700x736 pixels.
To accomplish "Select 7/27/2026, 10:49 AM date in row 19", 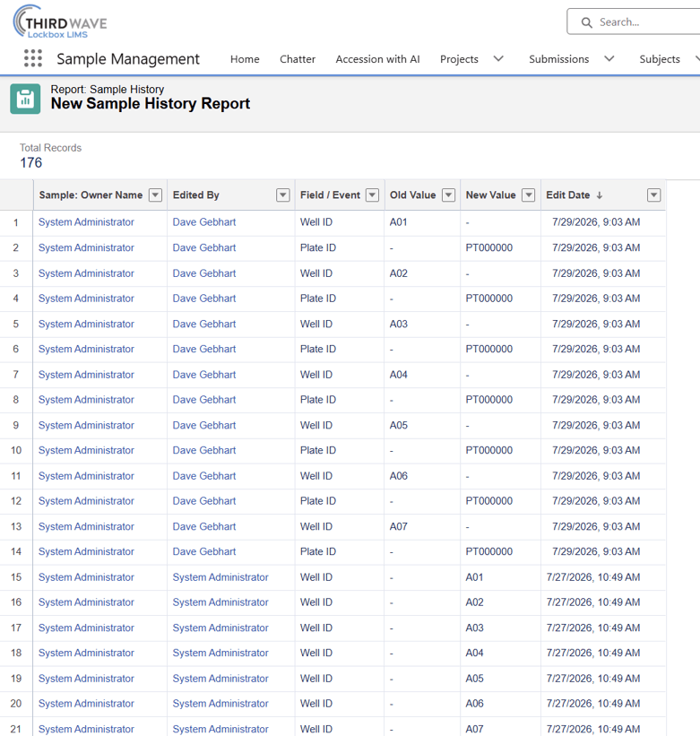I will [593, 679].
